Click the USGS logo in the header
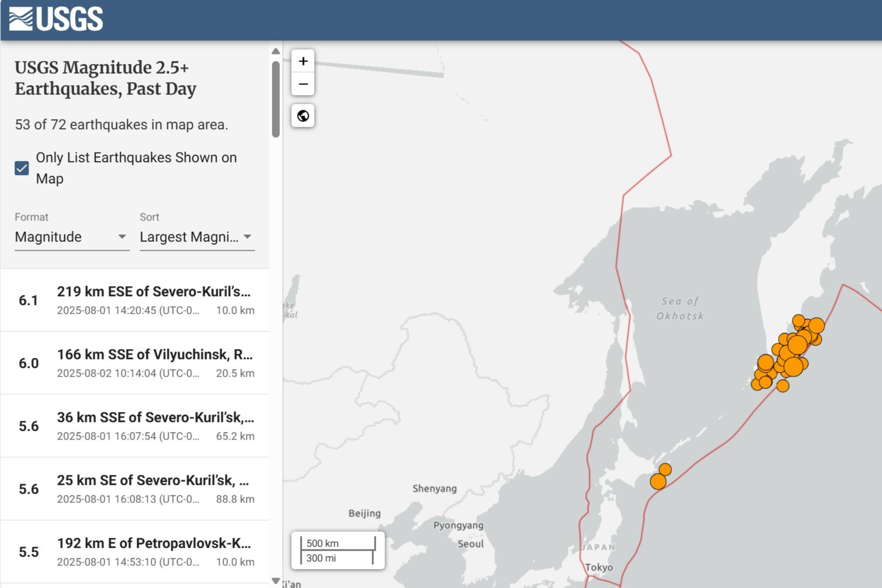 coord(56,19)
